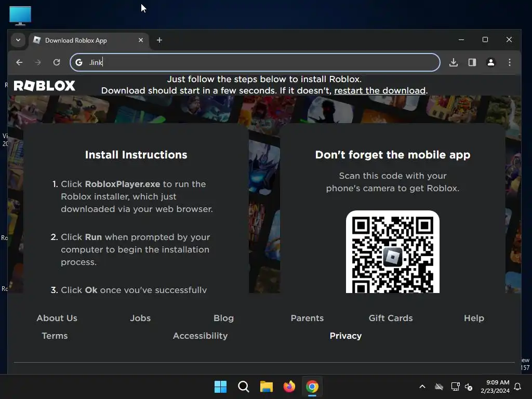This screenshot has width=532, height=399.
Task: Close the Chrome window
Action: 509,39
